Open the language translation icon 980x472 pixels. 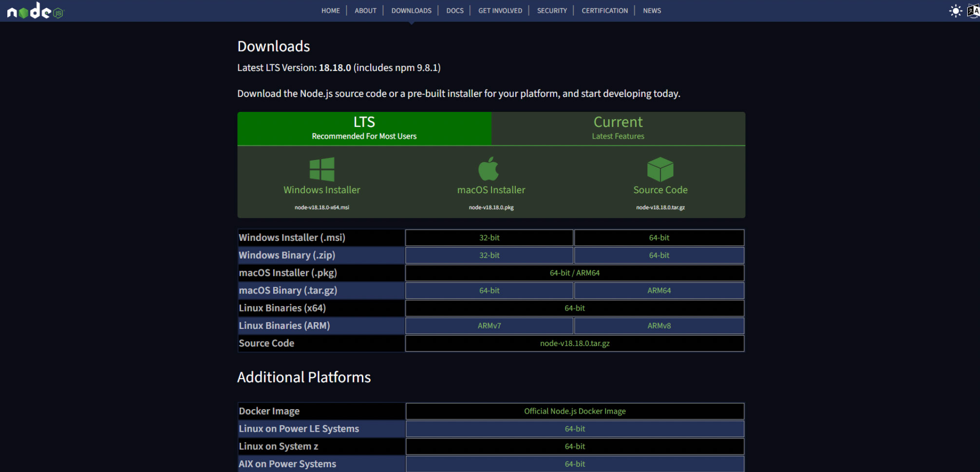click(973, 11)
